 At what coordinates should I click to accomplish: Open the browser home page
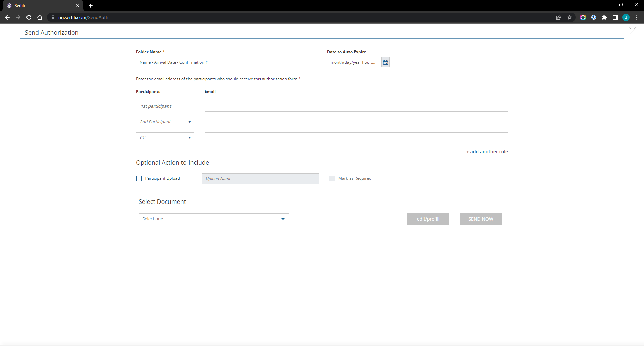(x=40, y=17)
